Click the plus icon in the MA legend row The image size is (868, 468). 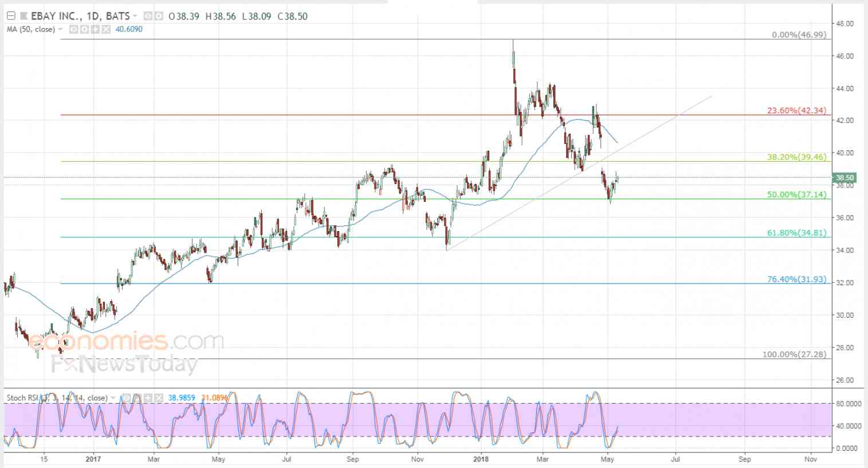(95, 29)
